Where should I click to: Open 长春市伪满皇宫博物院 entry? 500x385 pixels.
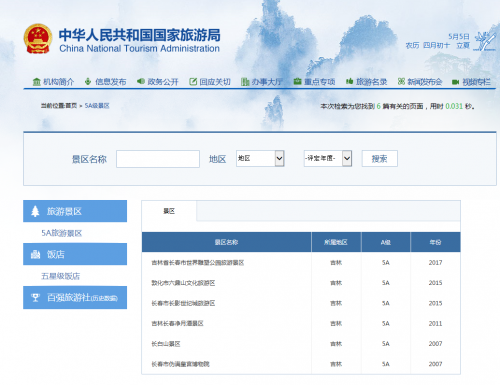pyautogui.click(x=180, y=364)
